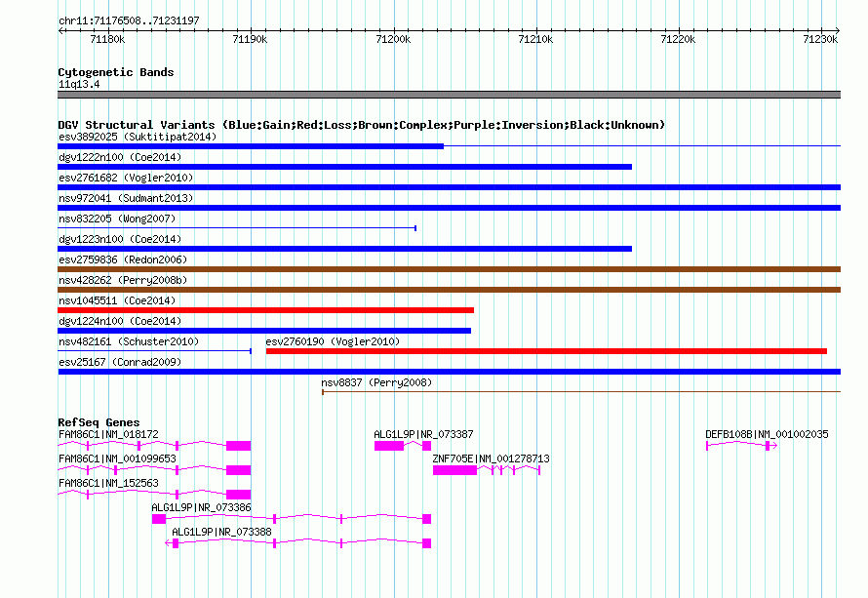The width and height of the screenshot is (868, 598).
Task: Select the dgv1224n100 (Coe2014) blue bar
Action: (x=263, y=331)
